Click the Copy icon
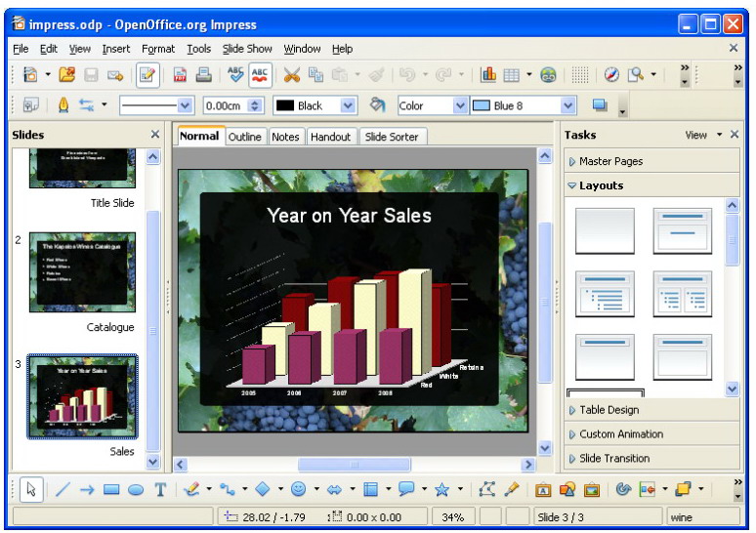Image resolution: width=756 pixels, height=533 pixels. (x=315, y=75)
